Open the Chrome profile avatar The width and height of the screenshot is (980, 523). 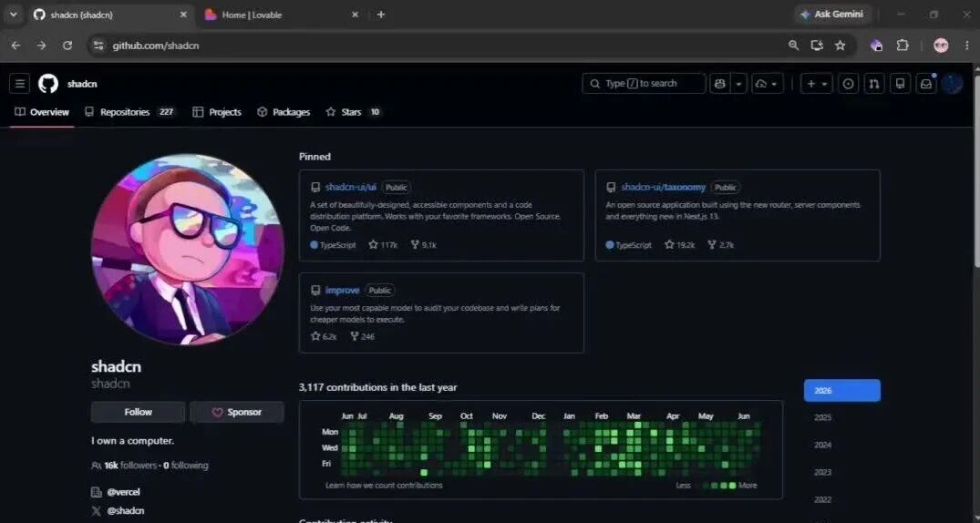tap(941, 46)
